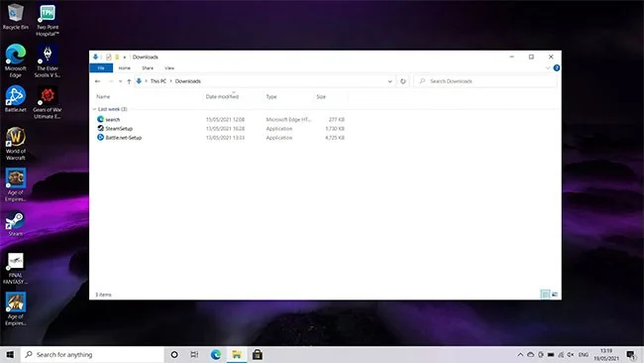Expand the ribbon chevron

pos(548,68)
